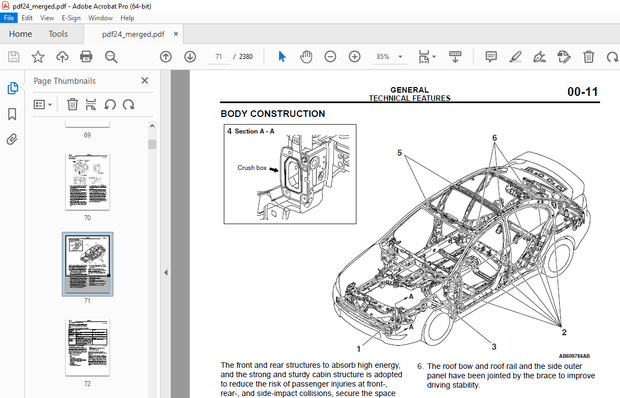Click the Crush box label in diagram
This screenshot has width=620, height=398.
coord(252,168)
